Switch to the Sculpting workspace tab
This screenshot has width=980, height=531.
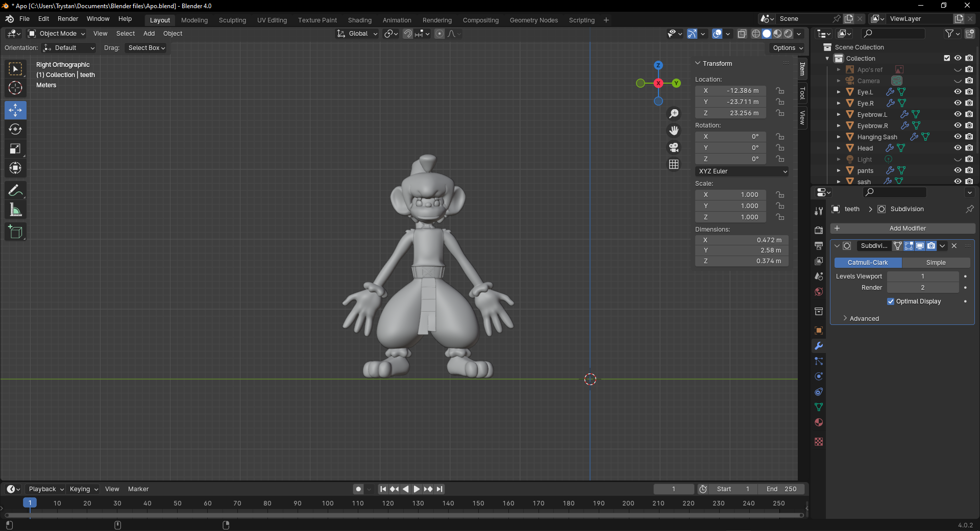point(232,20)
